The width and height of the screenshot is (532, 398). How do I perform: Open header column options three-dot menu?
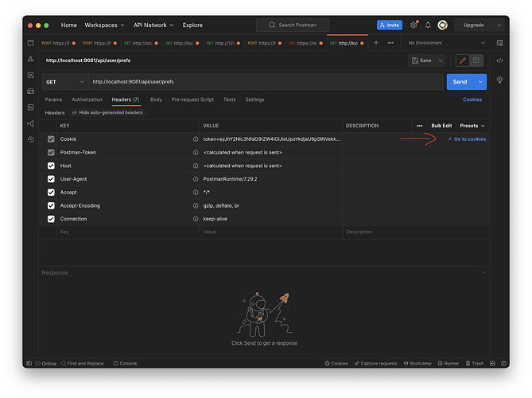419,126
